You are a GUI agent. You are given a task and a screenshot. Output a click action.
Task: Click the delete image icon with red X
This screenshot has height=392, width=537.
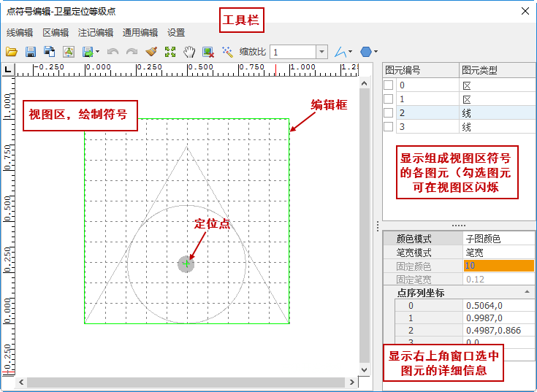coord(208,52)
